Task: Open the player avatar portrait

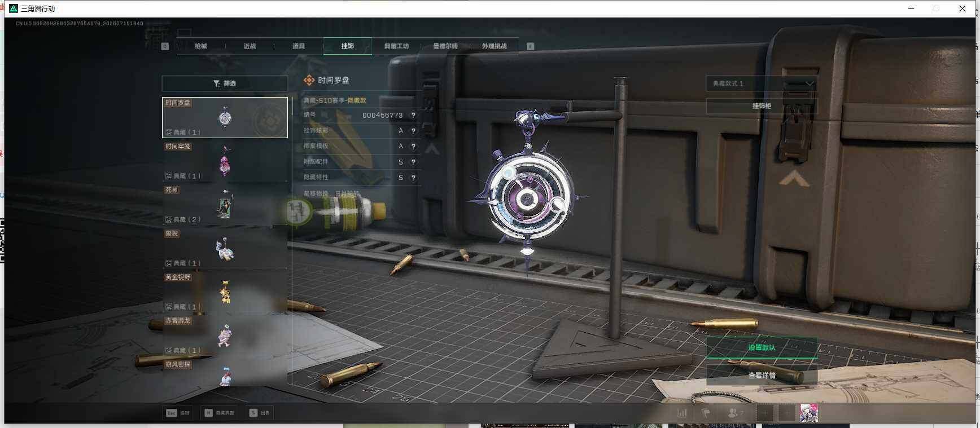Action: 809,413
